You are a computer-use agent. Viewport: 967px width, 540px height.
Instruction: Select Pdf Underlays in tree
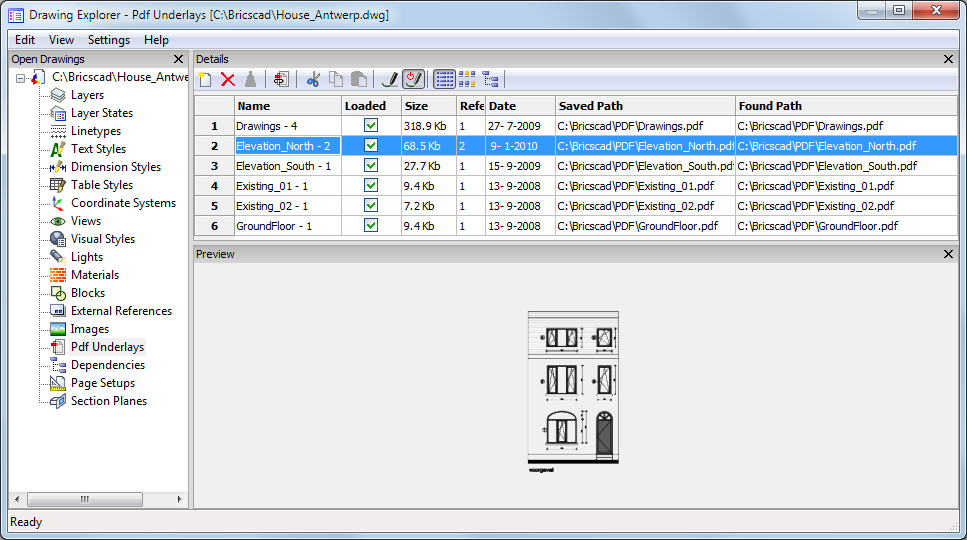tap(107, 346)
